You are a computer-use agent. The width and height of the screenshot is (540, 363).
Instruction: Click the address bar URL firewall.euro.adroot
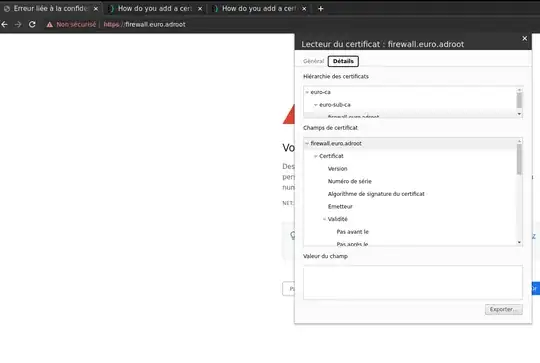[145, 24]
